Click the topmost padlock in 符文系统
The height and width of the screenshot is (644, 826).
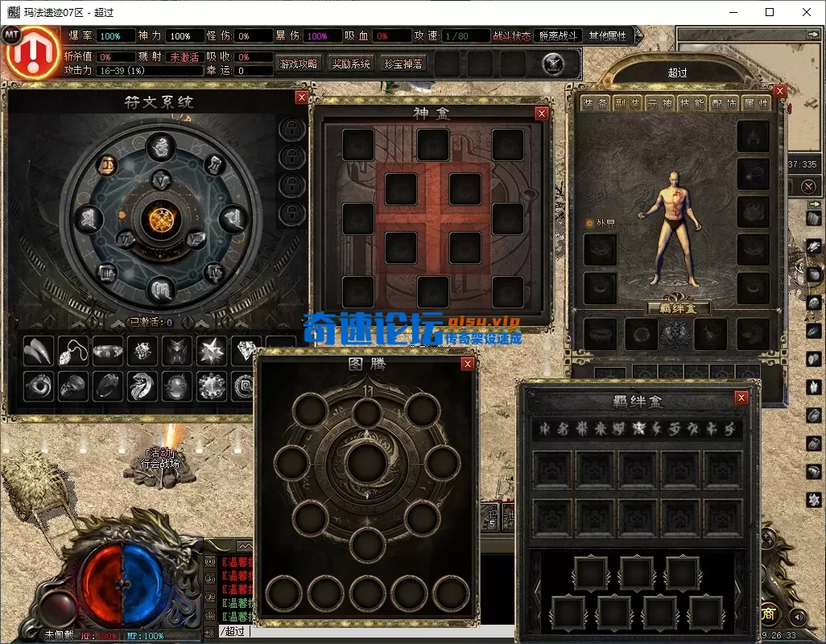pyautogui.click(x=291, y=129)
